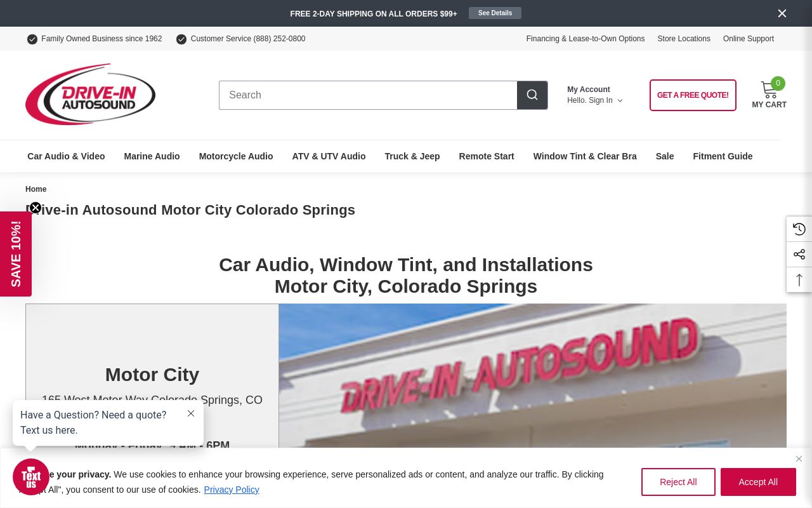
Task: Click the Get a Free Quote button
Action: pyautogui.click(x=693, y=95)
